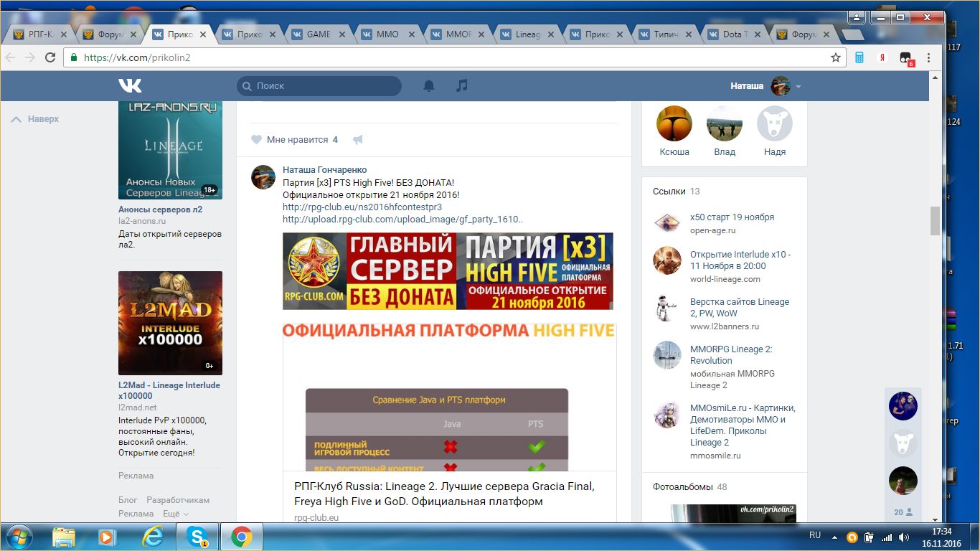The height and width of the screenshot is (551, 980).
Task: Open the Java vs PTS comparison preview image
Action: [x=449, y=397]
